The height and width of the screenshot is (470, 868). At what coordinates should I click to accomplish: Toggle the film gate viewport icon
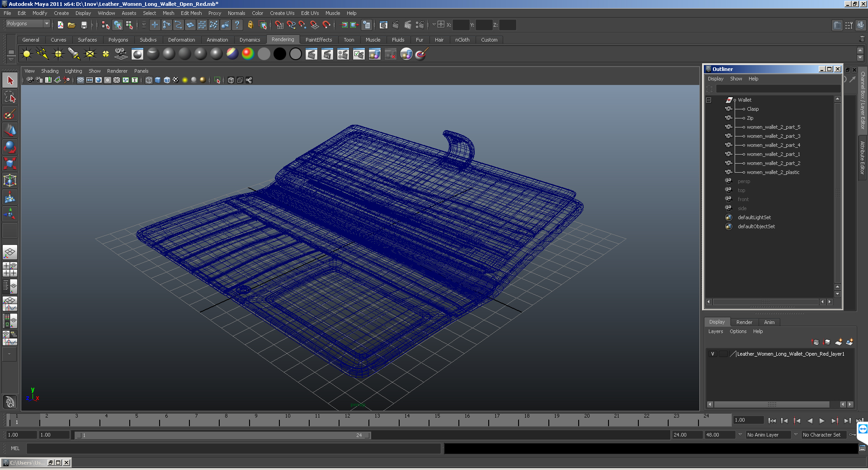click(x=90, y=80)
